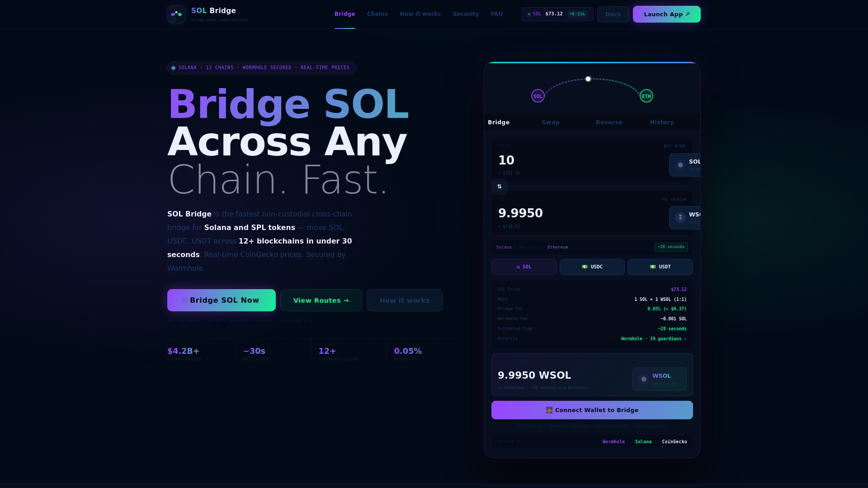Image resolution: width=868 pixels, height=488 pixels.
Task: Click the SOL price ticker badge
Action: (557, 14)
